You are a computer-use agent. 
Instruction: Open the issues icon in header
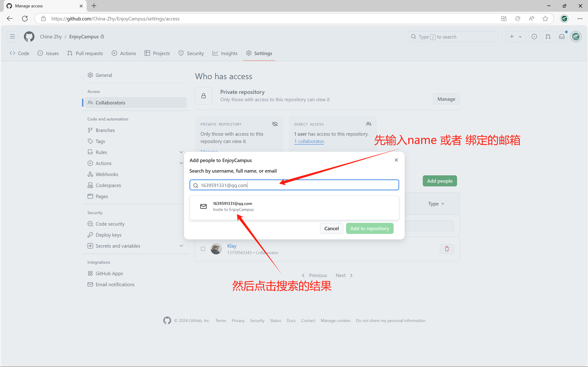(x=534, y=37)
